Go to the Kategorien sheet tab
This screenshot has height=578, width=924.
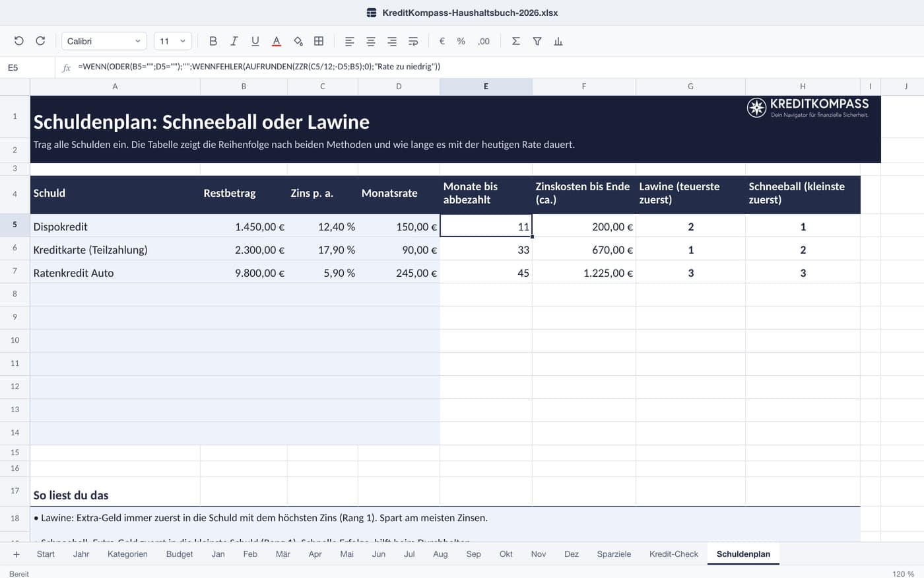tap(127, 554)
